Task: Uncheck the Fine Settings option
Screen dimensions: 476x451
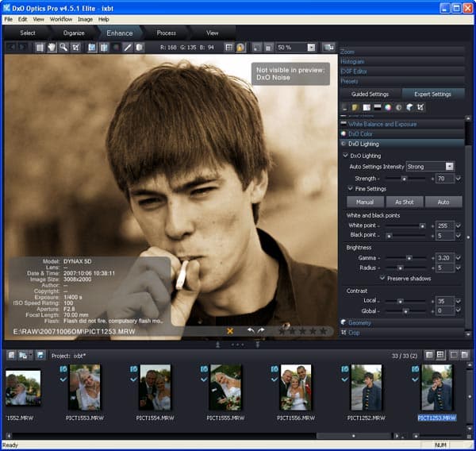Action: (x=350, y=189)
